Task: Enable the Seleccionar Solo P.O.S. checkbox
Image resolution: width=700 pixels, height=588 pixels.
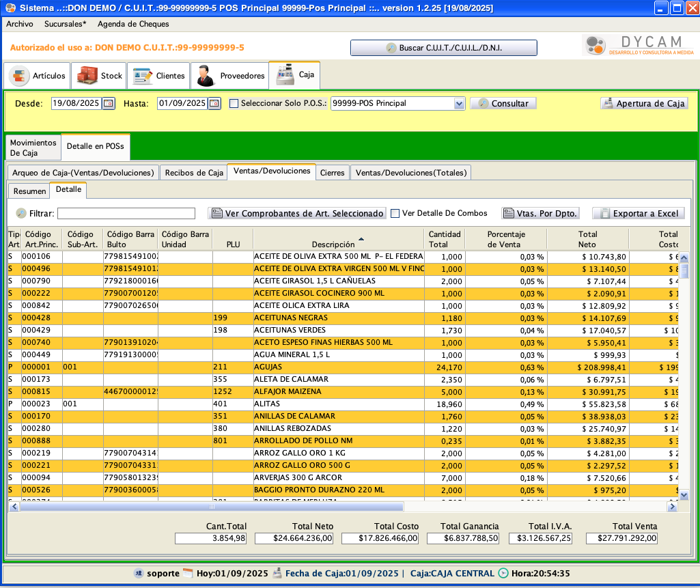Action: [x=234, y=104]
